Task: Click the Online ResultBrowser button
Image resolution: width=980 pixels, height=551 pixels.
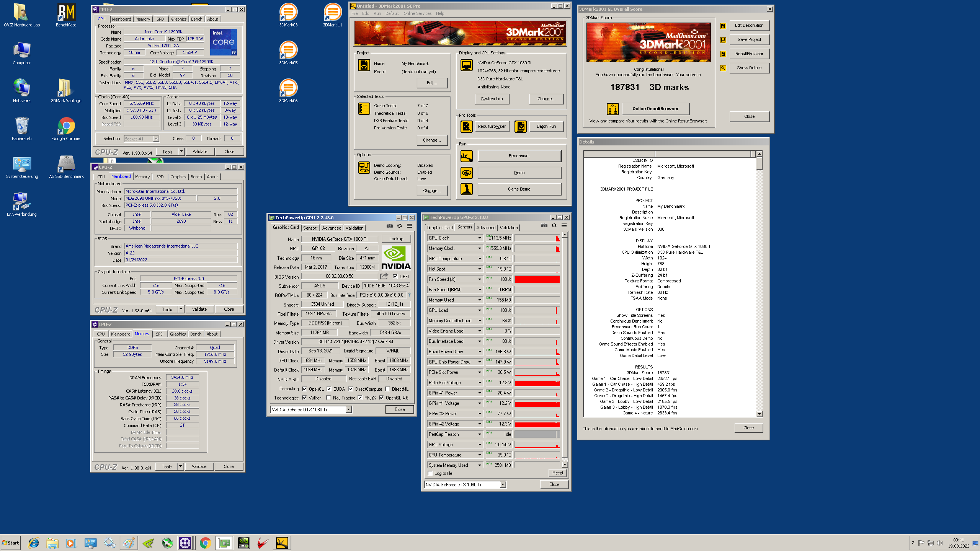Action: [x=655, y=109]
